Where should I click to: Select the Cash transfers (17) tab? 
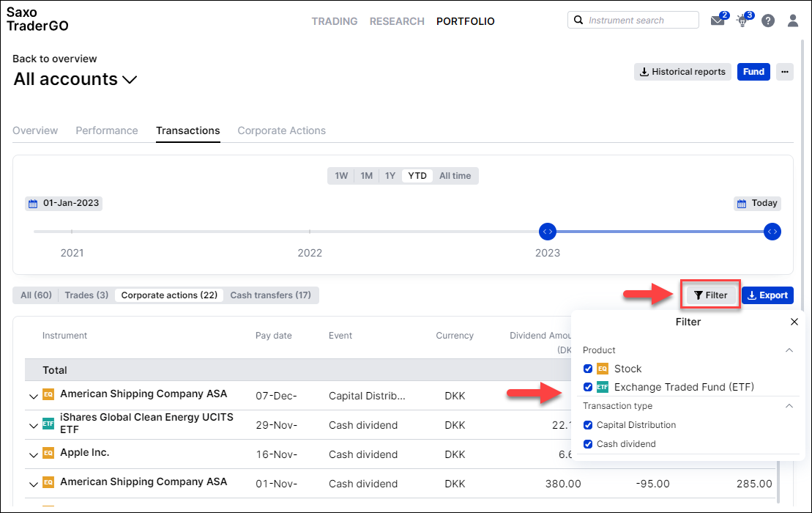point(270,295)
